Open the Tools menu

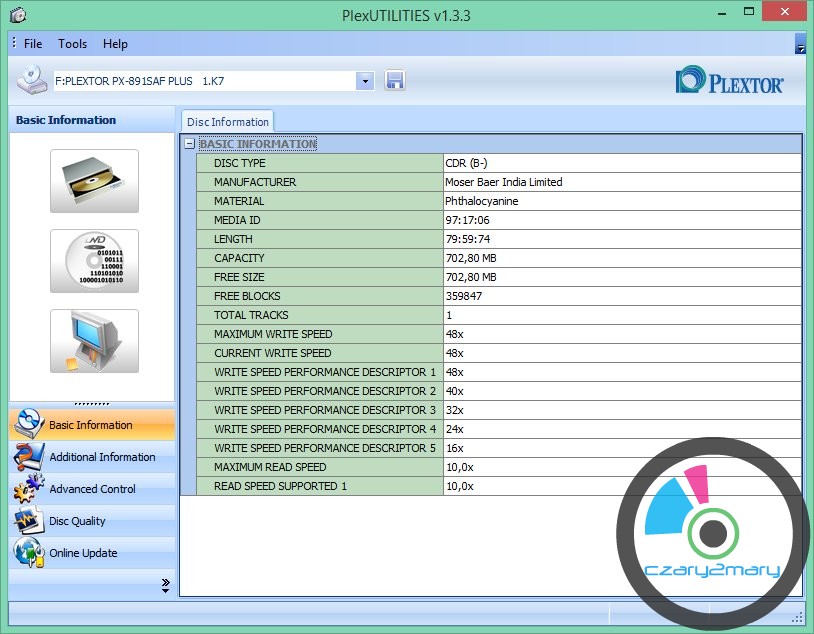tap(72, 44)
